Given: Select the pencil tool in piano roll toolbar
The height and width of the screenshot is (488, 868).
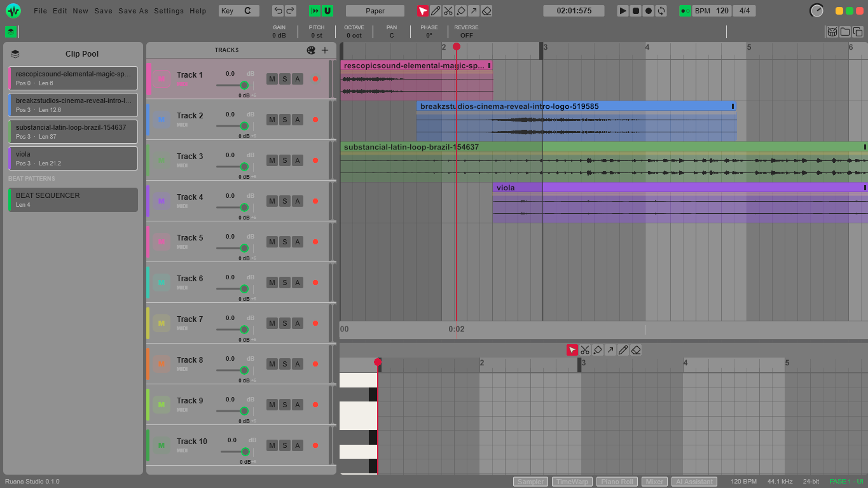Looking at the screenshot, I should click(623, 350).
